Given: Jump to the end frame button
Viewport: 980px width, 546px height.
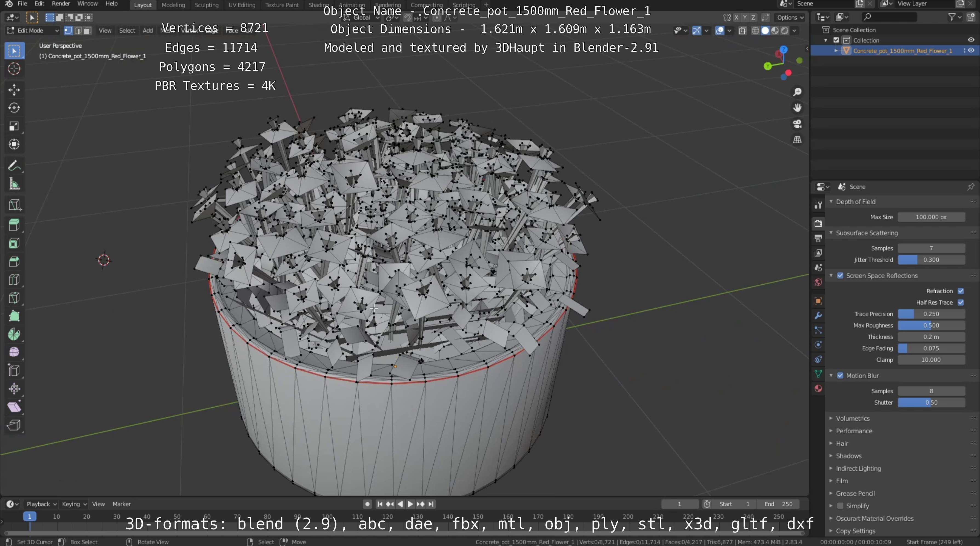Looking at the screenshot, I should 431,504.
